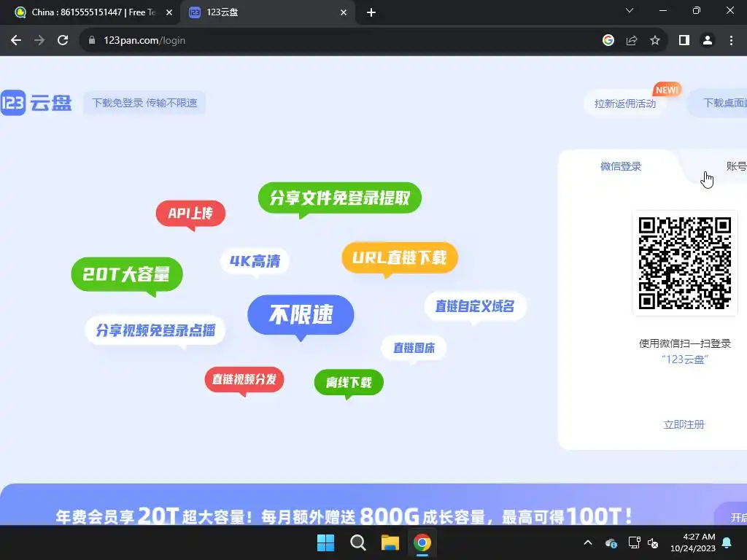
Task: Open the Chrome three-dot menu
Action: (x=731, y=41)
